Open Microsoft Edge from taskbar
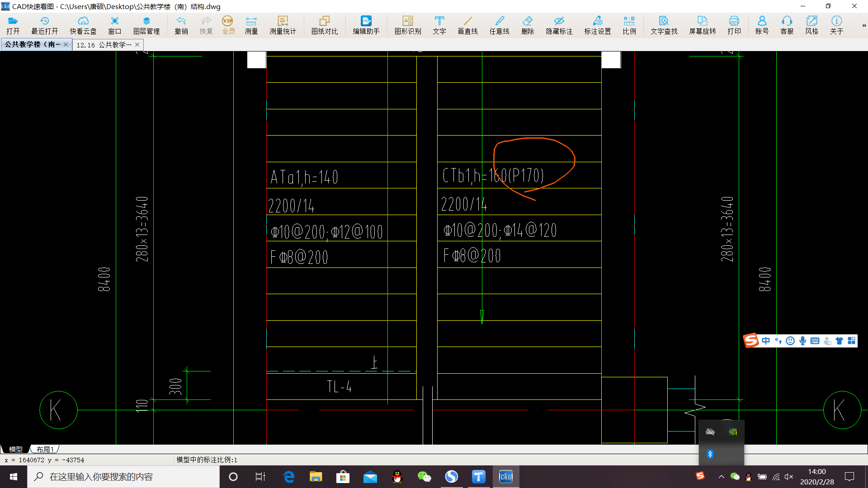Image resolution: width=868 pixels, height=488 pixels. (288, 477)
